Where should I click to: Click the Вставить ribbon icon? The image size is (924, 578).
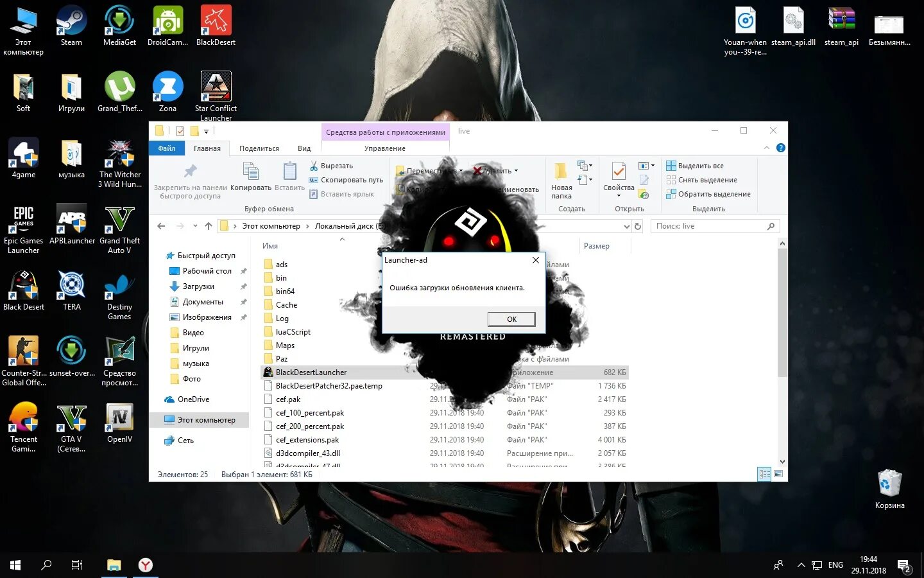(289, 176)
